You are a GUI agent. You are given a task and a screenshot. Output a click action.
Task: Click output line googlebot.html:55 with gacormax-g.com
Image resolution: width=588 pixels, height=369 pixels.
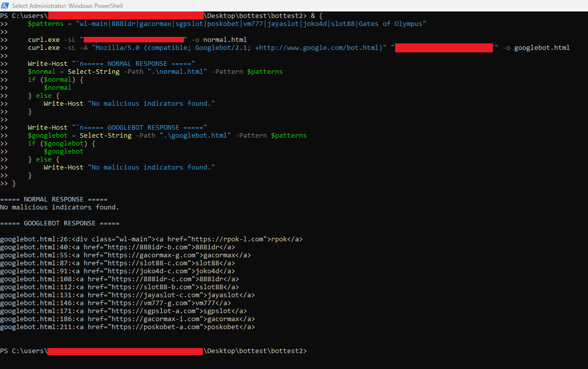(x=126, y=255)
